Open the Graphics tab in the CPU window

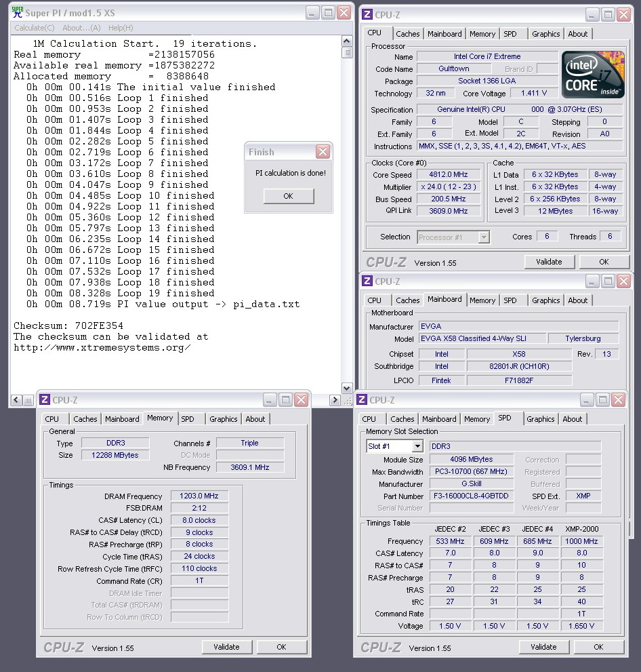pos(546,34)
